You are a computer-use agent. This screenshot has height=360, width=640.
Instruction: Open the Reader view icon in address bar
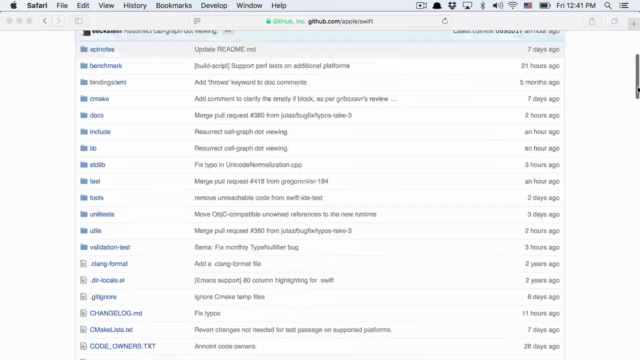(197, 21)
